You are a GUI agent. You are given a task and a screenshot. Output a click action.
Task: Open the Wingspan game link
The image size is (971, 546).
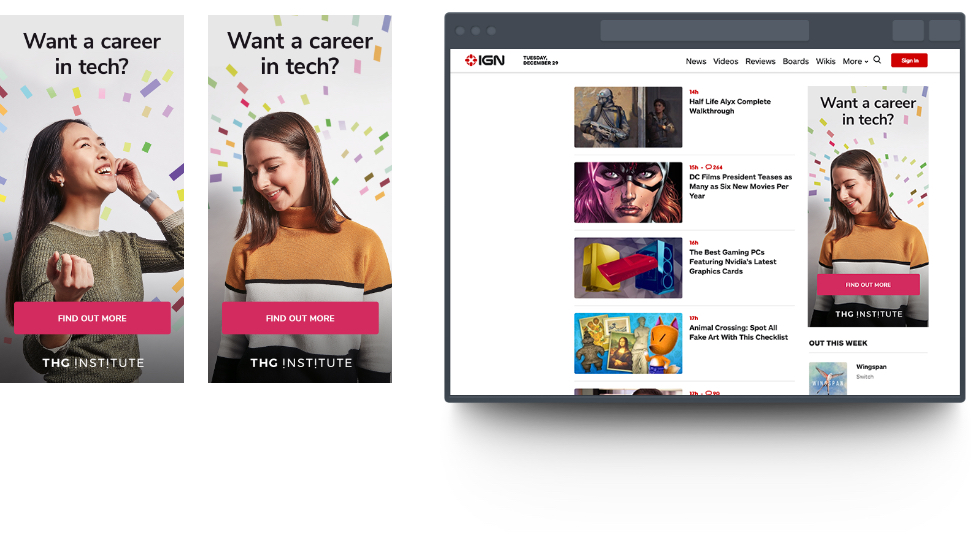(871, 367)
